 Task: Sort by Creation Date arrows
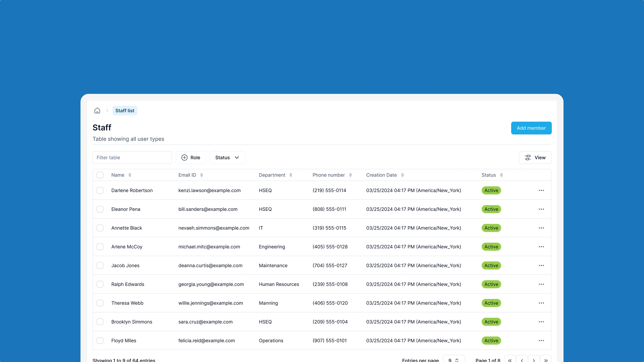[x=403, y=175]
